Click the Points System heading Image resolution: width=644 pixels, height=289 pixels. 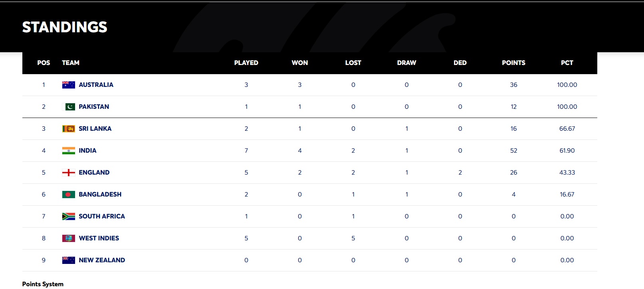(43, 284)
